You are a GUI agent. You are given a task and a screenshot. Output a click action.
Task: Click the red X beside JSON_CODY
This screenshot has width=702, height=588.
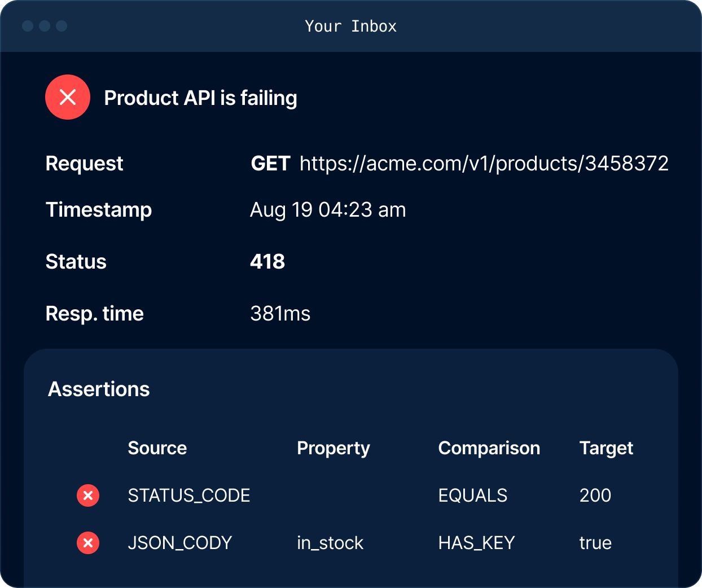88,543
